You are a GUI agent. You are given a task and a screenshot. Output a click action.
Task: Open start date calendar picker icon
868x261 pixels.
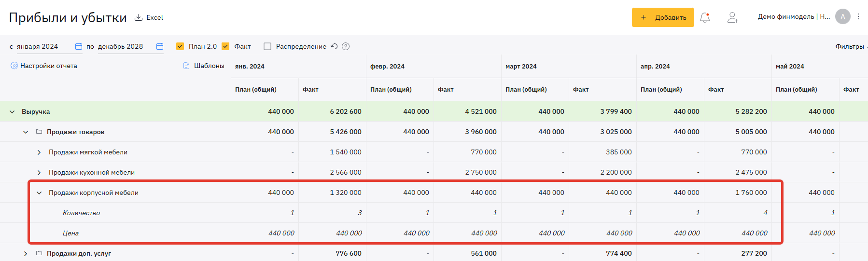(x=79, y=46)
